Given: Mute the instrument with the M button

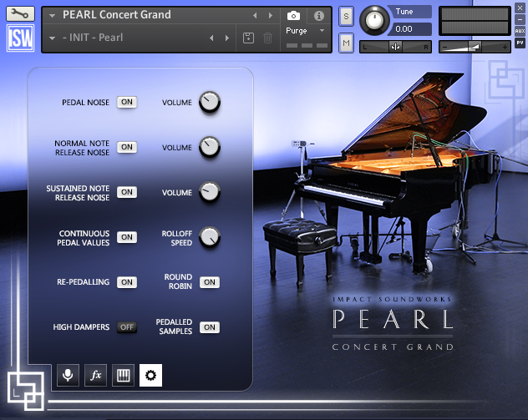Looking at the screenshot, I should pos(346,43).
